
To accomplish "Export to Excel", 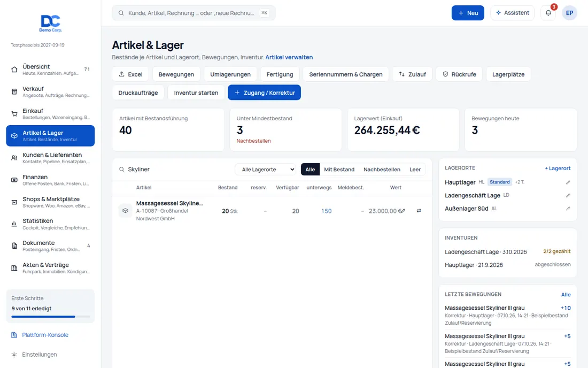I will point(130,74).
